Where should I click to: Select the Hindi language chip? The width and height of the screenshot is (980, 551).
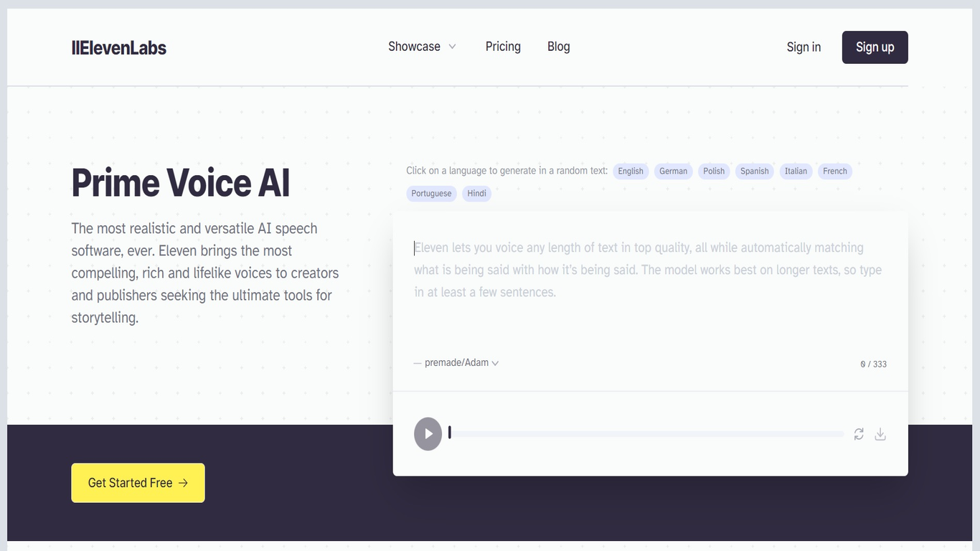coord(476,193)
